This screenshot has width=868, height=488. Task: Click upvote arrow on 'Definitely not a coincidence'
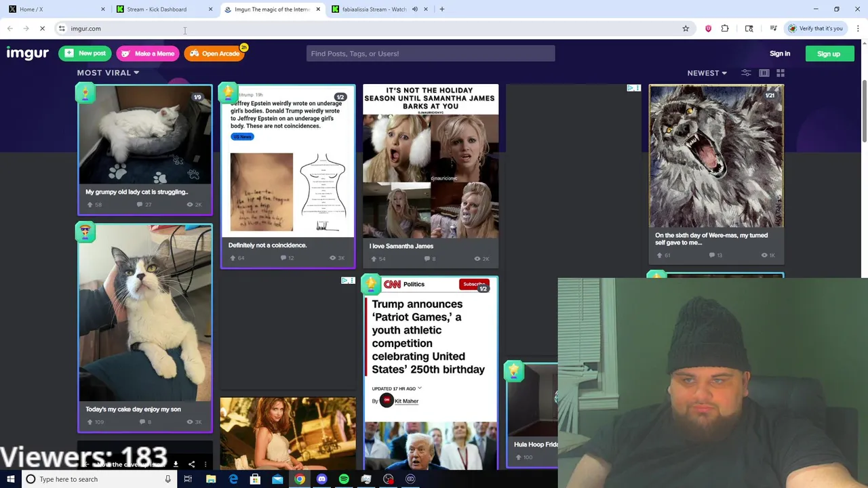pos(233,258)
